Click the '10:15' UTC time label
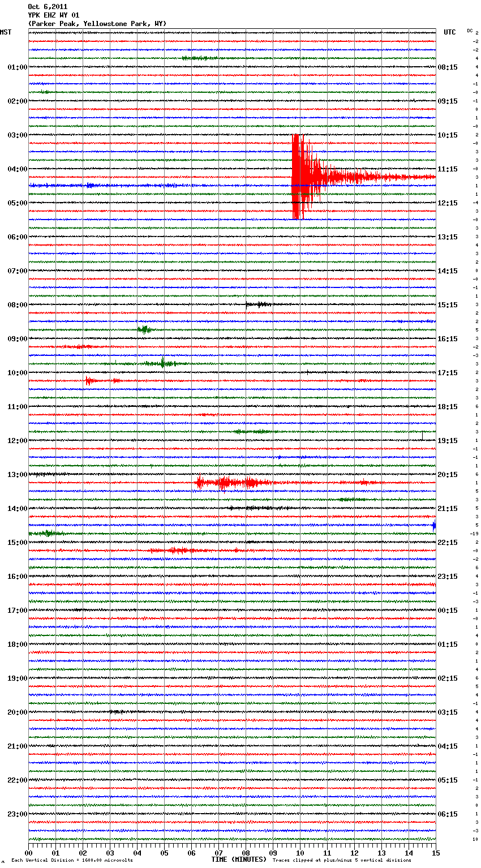The height and width of the screenshot is (868, 481). tap(448, 135)
